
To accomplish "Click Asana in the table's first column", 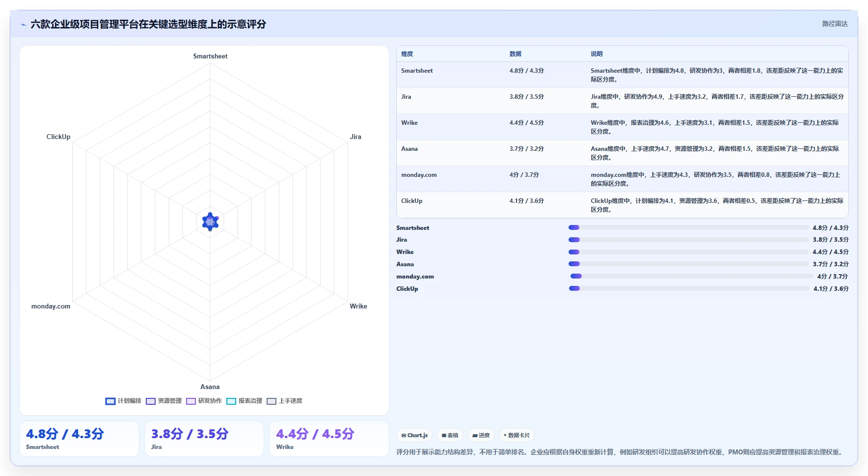I will (x=409, y=149).
